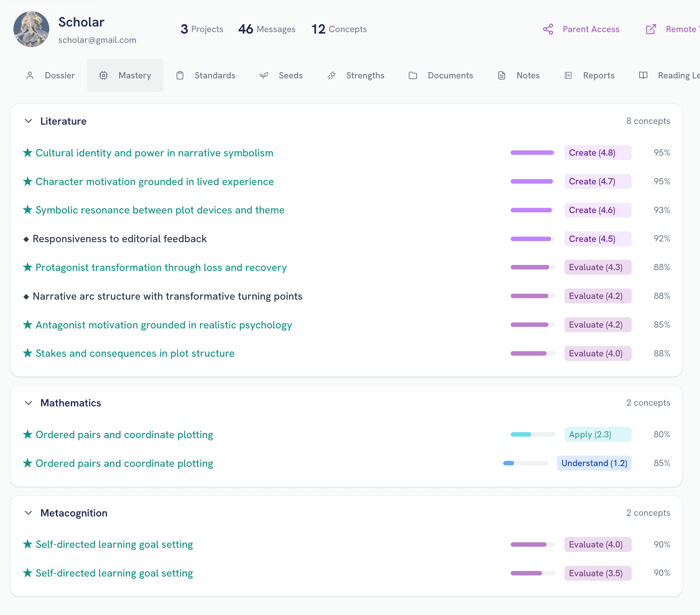Click the Strengths wand icon

(331, 75)
